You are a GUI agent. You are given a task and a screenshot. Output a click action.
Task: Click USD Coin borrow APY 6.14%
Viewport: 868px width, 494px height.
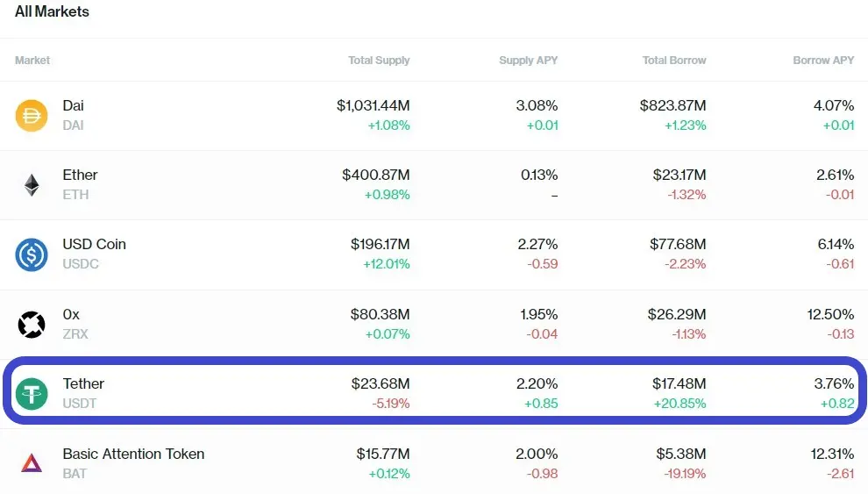(x=836, y=244)
